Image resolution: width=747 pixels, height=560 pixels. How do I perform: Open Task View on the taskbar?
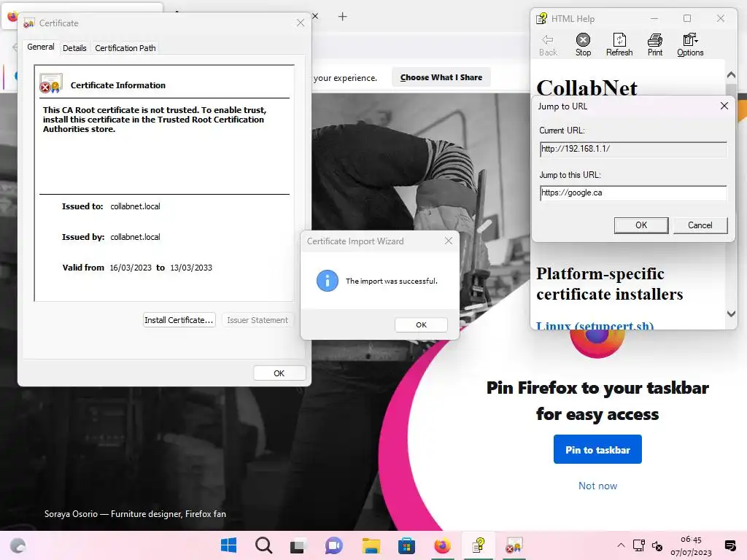pos(298,545)
